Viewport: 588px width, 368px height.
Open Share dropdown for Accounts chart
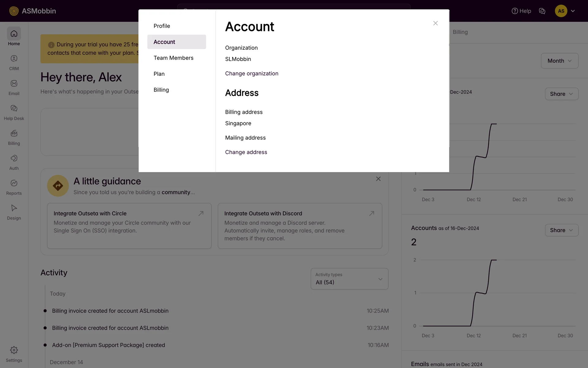tap(561, 230)
